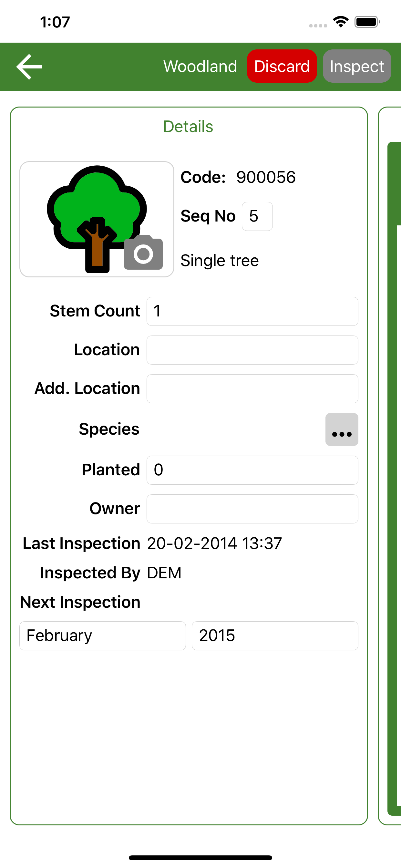Click the red Discard button
This screenshot has width=401, height=868.
pos(282,66)
